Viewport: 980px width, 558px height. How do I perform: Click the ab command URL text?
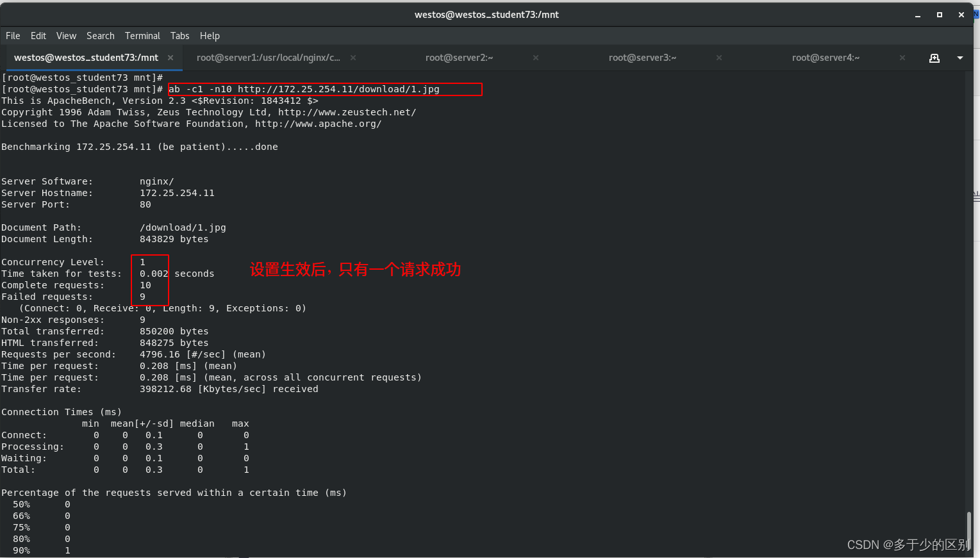tap(338, 89)
